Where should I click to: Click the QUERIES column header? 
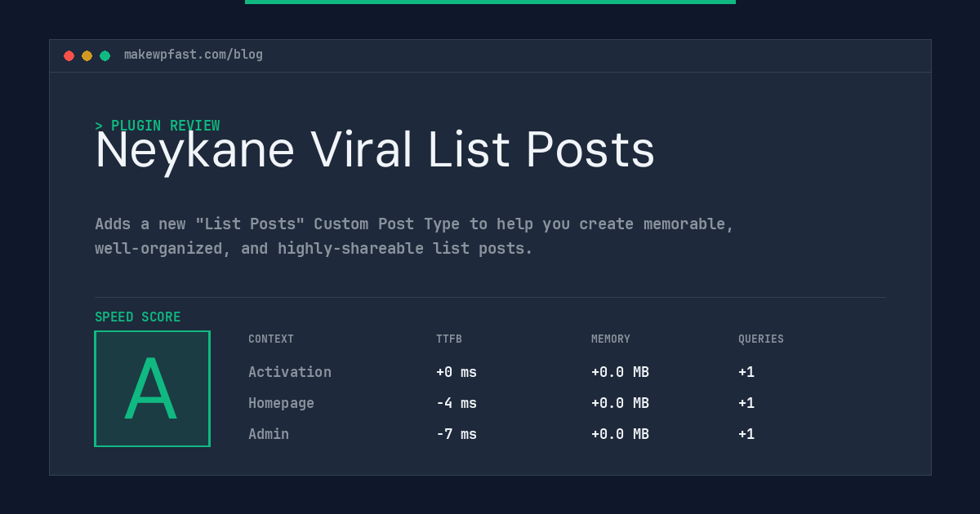point(761,339)
